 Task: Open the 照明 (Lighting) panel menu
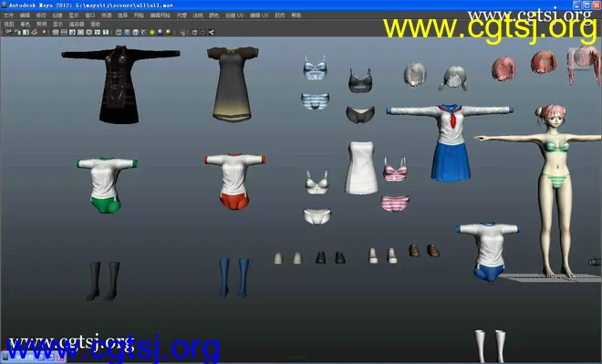point(41,24)
